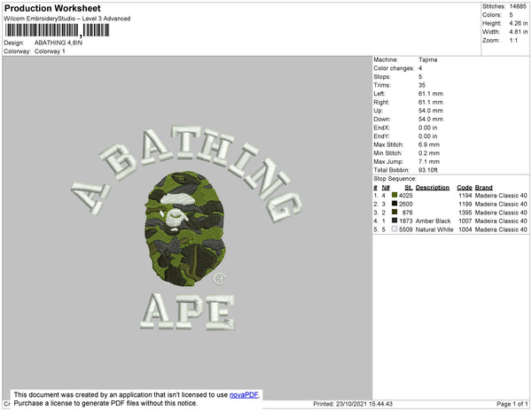Click the 'Description' column header
The width and height of the screenshot is (532, 411).
pyautogui.click(x=433, y=188)
